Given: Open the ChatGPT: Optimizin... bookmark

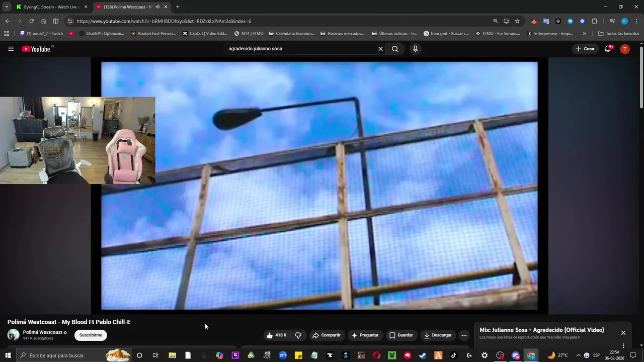Looking at the screenshot, I should pos(101,34).
